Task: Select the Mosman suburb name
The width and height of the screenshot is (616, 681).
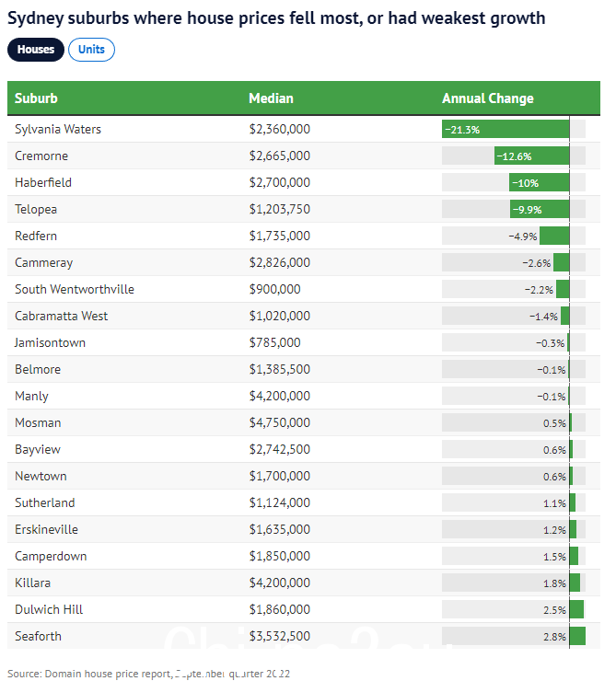Action: click(38, 422)
